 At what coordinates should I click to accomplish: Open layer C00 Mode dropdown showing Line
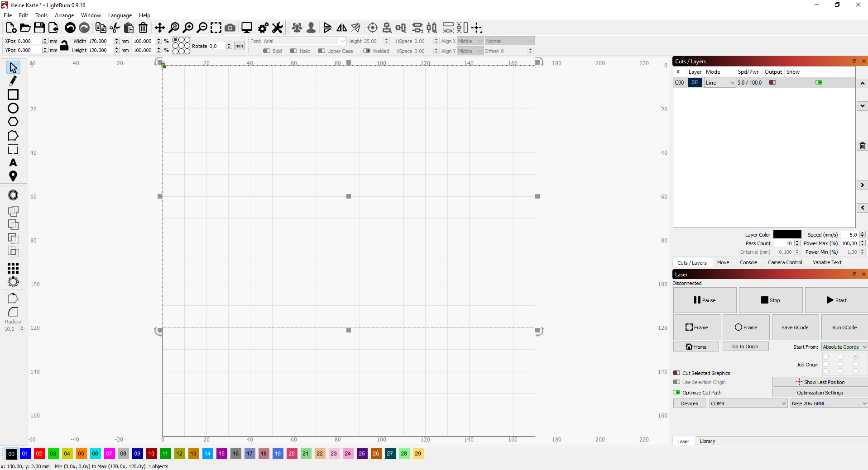(x=719, y=83)
